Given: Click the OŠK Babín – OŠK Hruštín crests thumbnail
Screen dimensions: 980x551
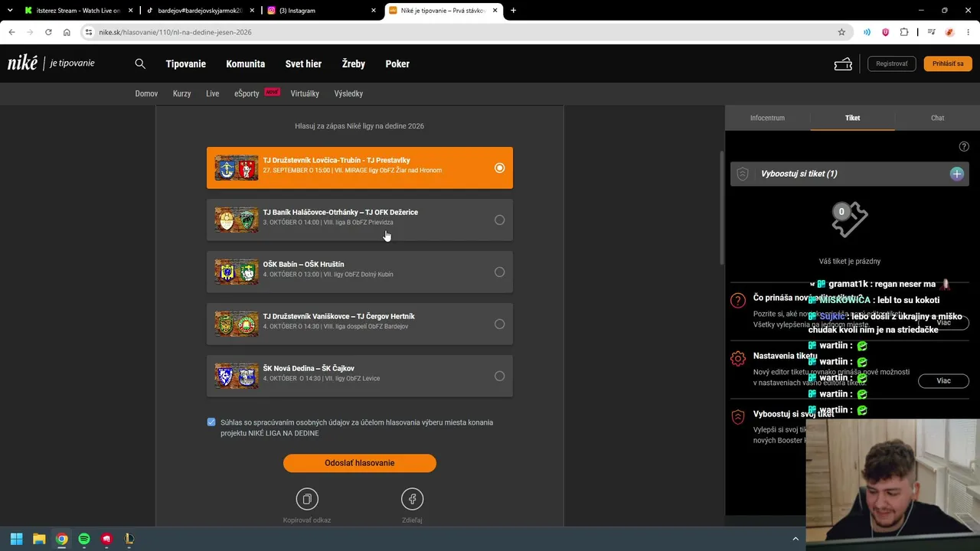Looking at the screenshot, I should point(237,272).
